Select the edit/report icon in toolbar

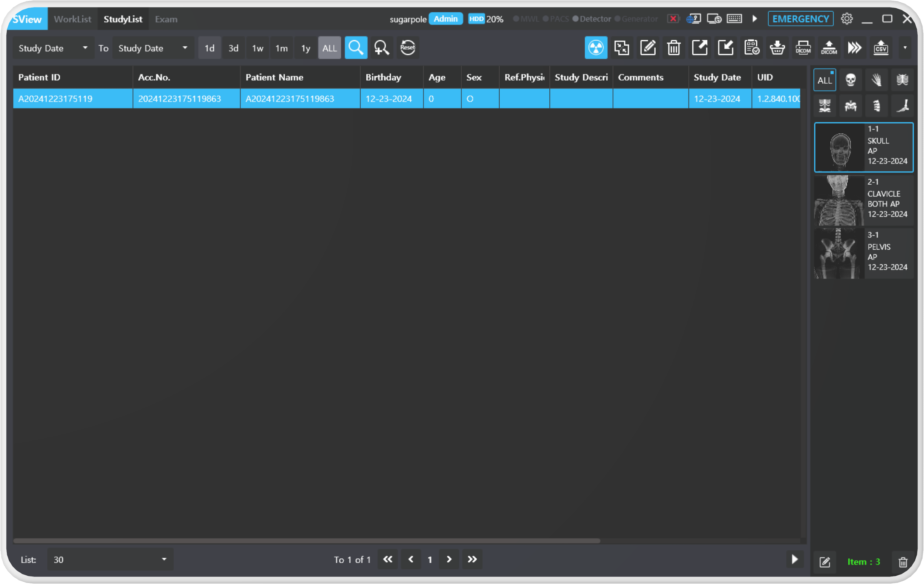tap(647, 48)
